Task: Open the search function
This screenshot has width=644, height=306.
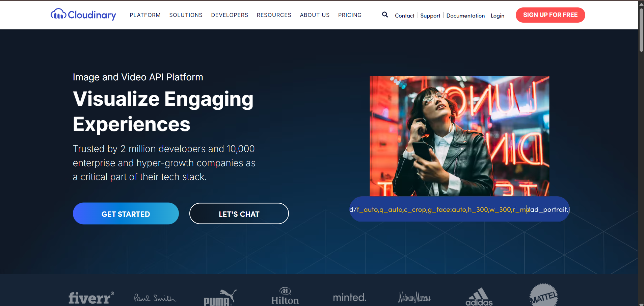Action: pos(384,15)
